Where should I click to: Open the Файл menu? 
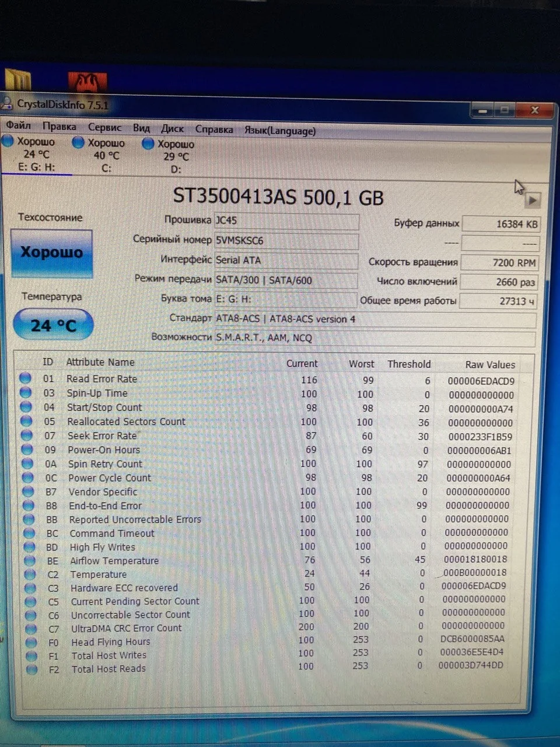[x=18, y=125]
